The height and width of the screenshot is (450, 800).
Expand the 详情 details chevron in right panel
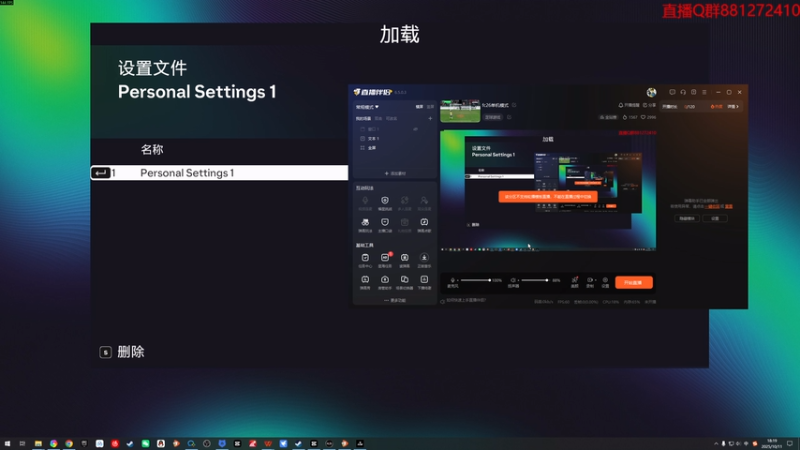[733, 107]
